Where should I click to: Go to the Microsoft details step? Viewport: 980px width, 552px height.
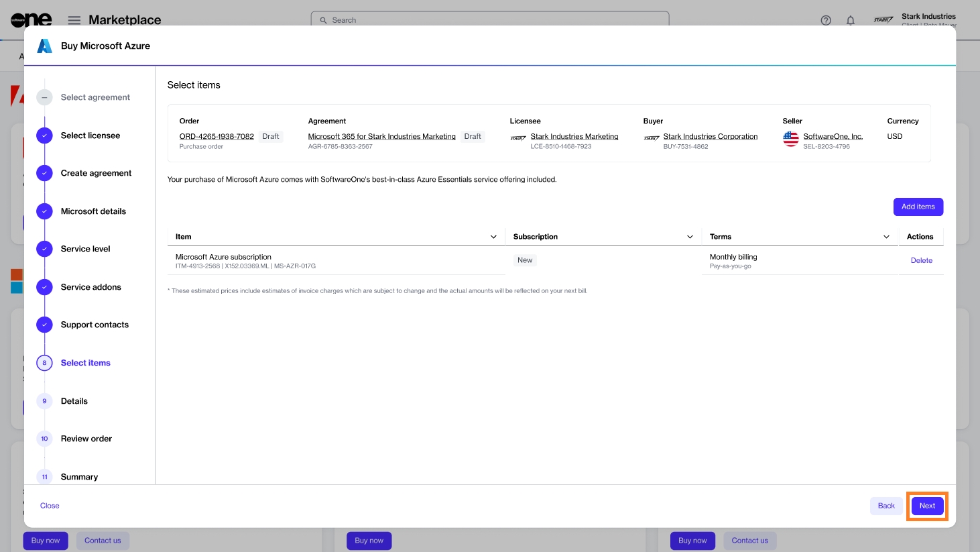[x=93, y=211]
